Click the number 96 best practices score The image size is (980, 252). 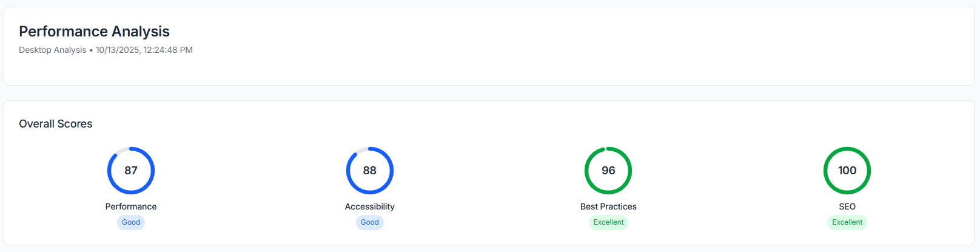(608, 171)
